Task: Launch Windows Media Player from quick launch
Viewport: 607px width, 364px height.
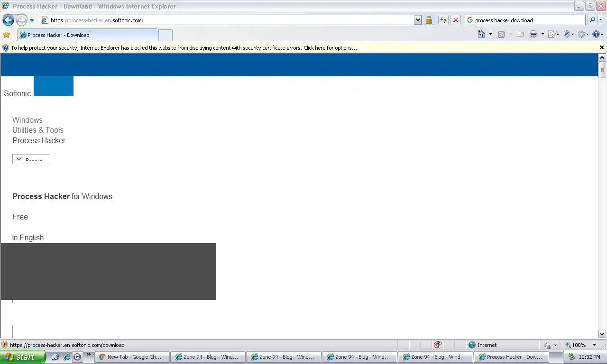Action: (x=77, y=357)
